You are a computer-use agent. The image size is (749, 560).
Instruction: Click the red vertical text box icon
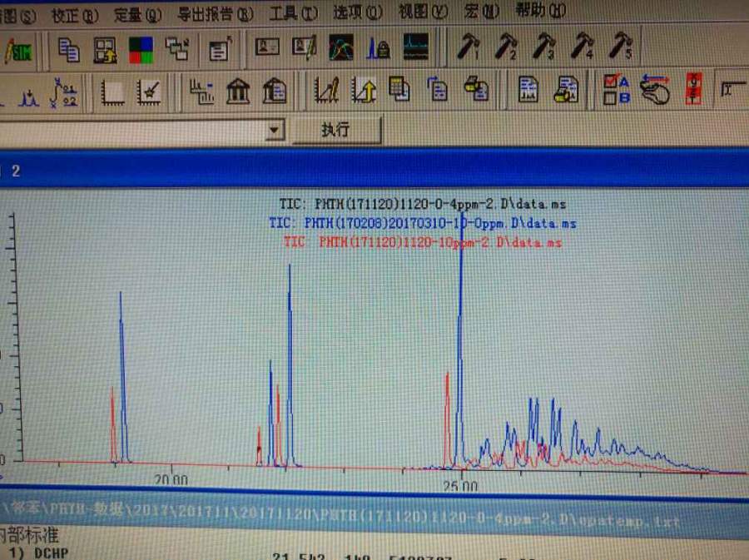coord(693,88)
